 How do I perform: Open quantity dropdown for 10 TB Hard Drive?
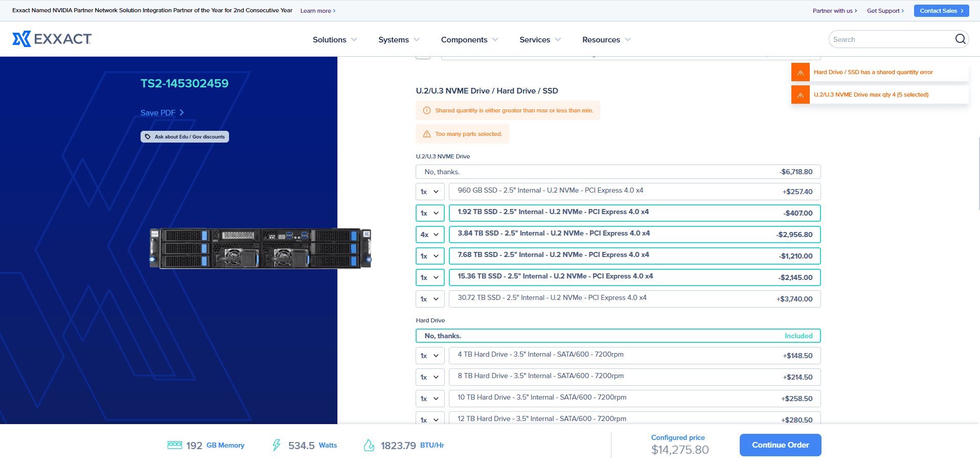[x=430, y=399]
